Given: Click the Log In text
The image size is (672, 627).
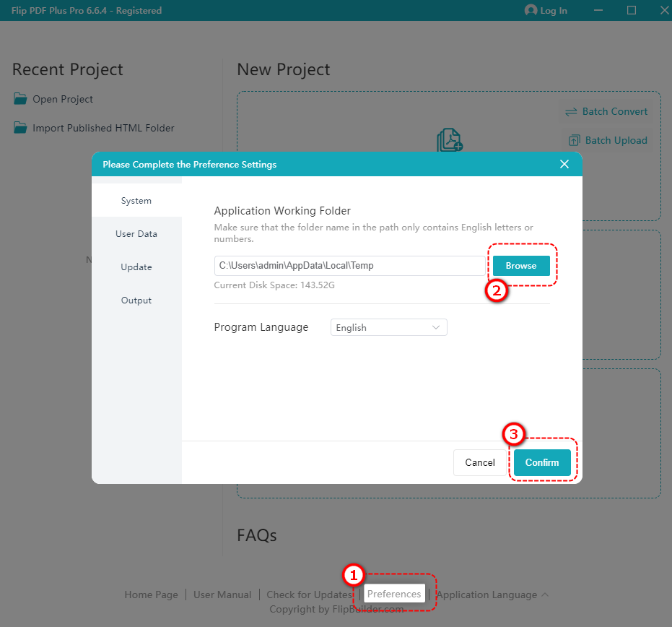Looking at the screenshot, I should pos(554,11).
